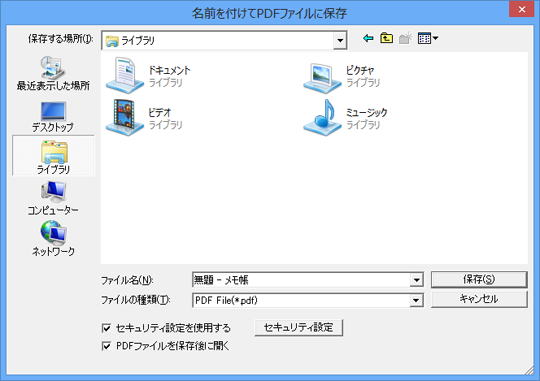540x381 pixels.
Task: Select Libraries (ライブラリ) in the places bar
Action: tap(53, 156)
